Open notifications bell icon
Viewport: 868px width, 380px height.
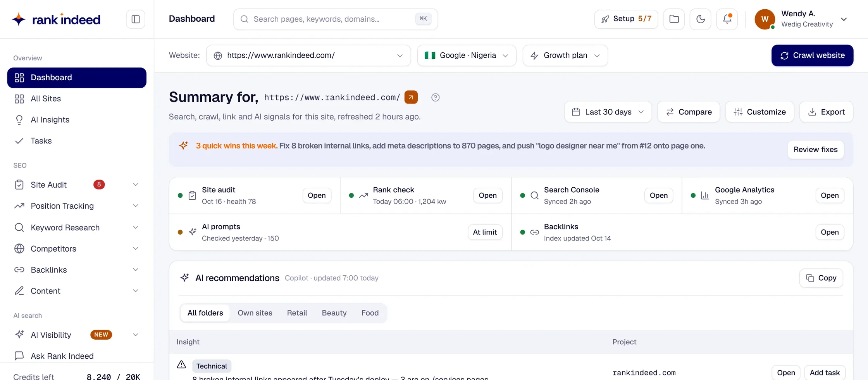pyautogui.click(x=727, y=19)
